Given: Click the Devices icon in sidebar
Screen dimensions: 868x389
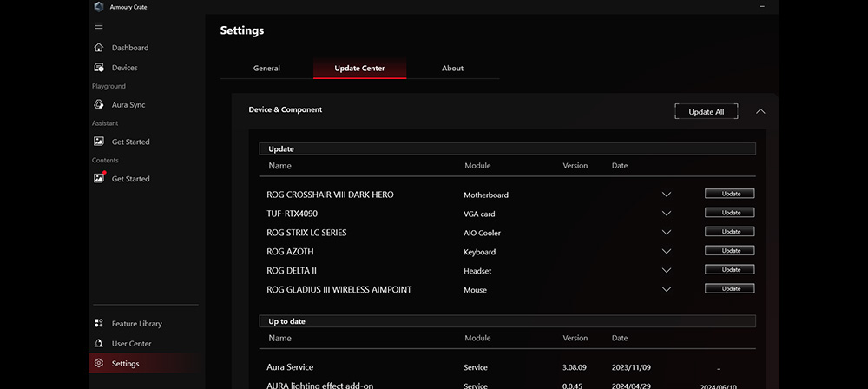Looking at the screenshot, I should pos(99,67).
